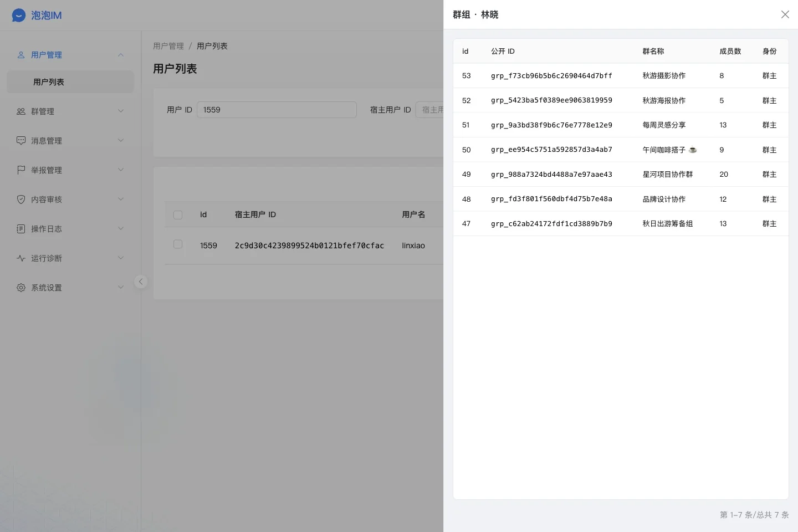Click the 成员数 column header
The height and width of the screenshot is (532, 798).
point(730,51)
